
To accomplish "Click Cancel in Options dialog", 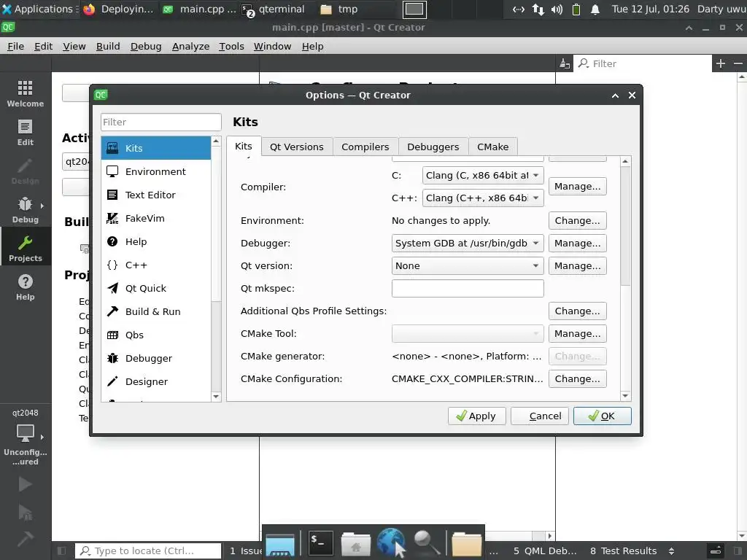I will (540, 416).
